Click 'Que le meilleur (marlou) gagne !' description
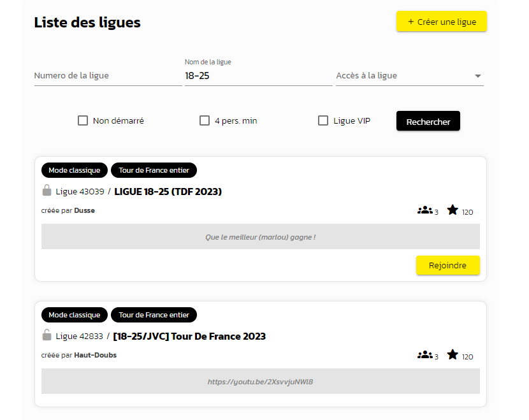This screenshot has width=529, height=420. 260,237
